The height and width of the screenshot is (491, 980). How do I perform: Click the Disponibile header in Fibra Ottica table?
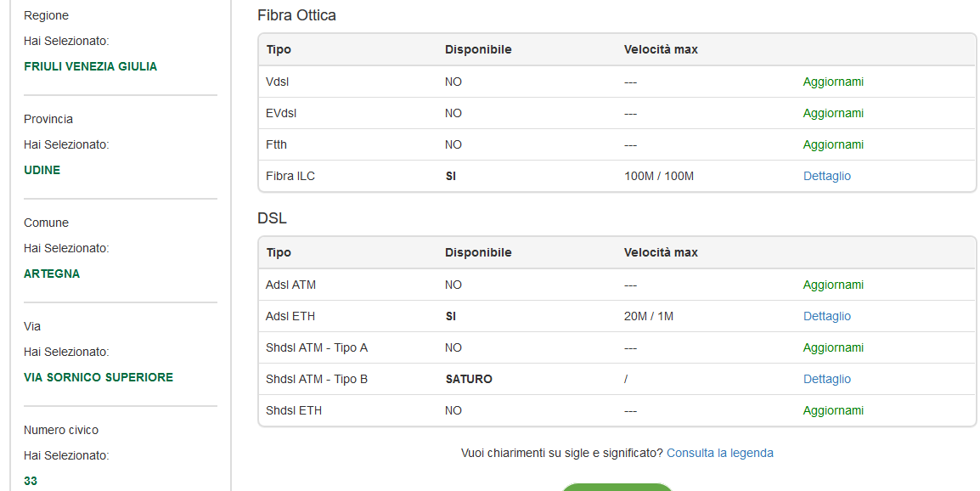(x=478, y=49)
